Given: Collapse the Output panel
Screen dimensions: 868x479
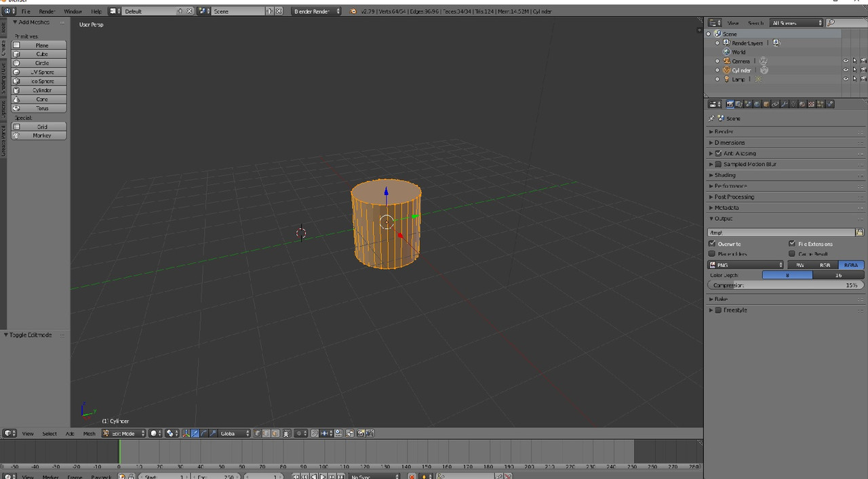Looking at the screenshot, I should [723, 218].
